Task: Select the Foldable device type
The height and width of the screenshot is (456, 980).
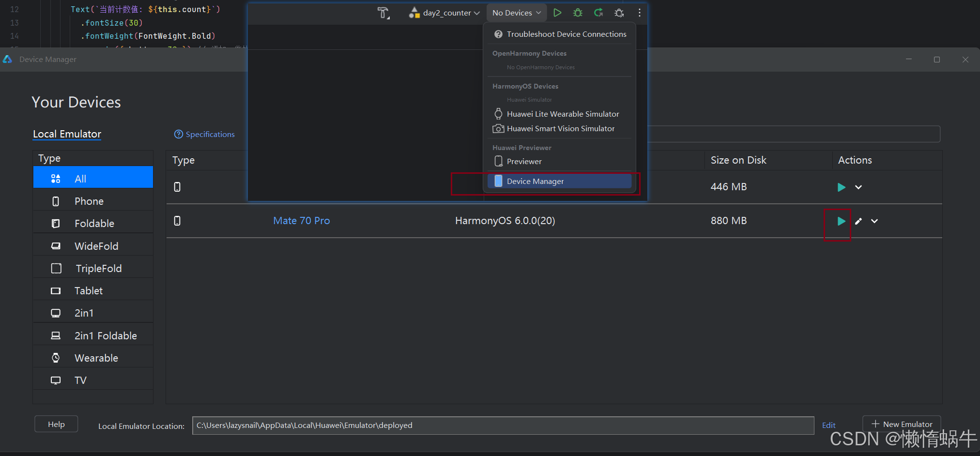Action: tap(93, 223)
